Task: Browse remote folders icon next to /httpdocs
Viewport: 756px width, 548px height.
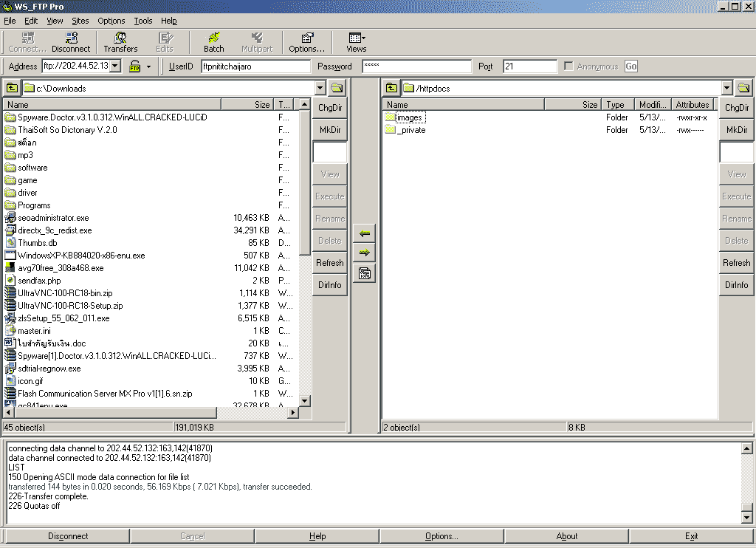Action: pos(744,88)
